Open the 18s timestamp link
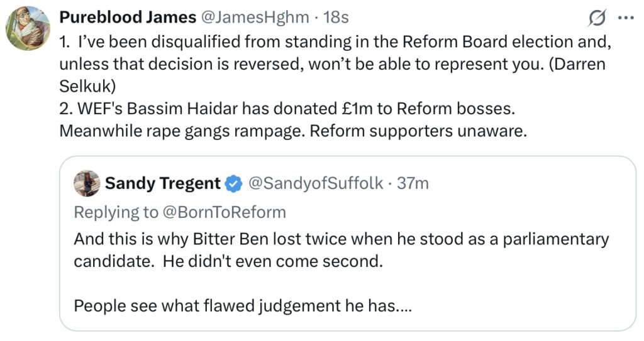This screenshot has height=341, width=644. tap(336, 17)
